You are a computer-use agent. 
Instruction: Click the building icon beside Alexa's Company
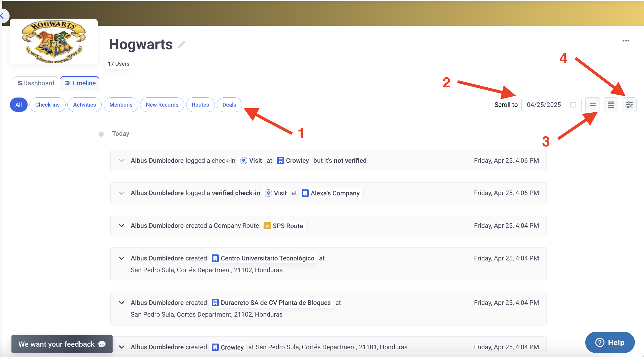click(x=305, y=193)
